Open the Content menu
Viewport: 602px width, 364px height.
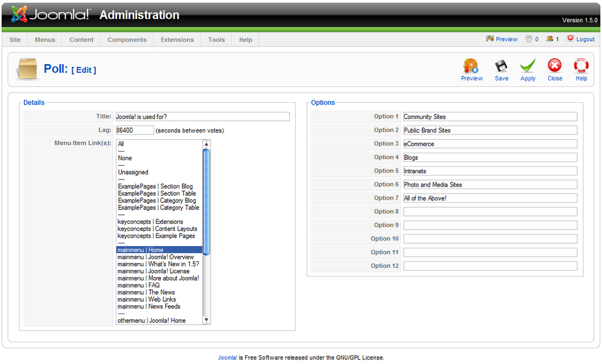pyautogui.click(x=81, y=39)
